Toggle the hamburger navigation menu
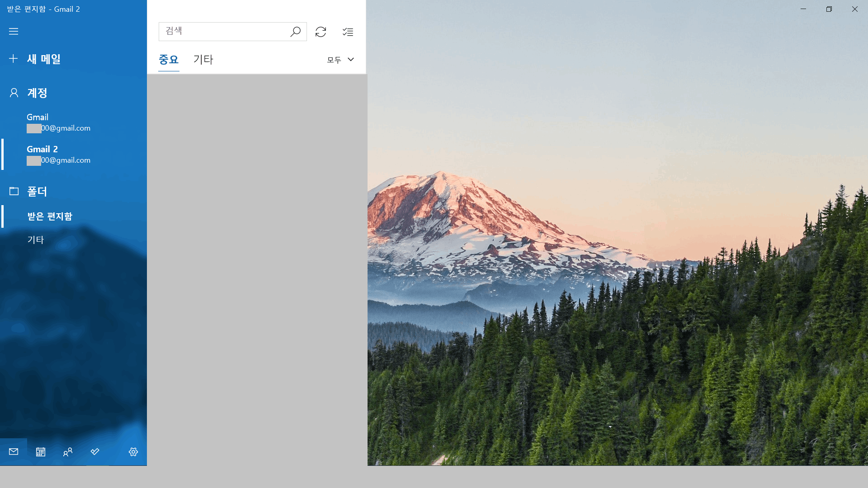 [14, 31]
